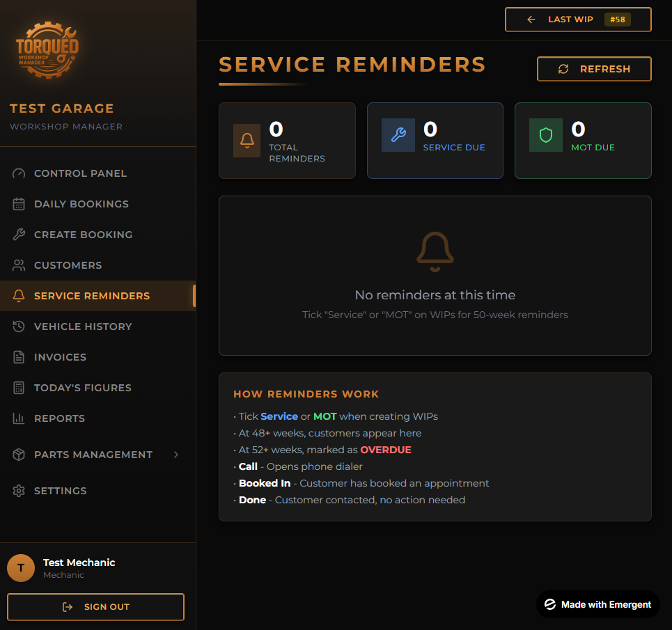This screenshot has height=630, width=672.
Task: Click the Torqued Workshop Manager logo
Action: [x=47, y=49]
